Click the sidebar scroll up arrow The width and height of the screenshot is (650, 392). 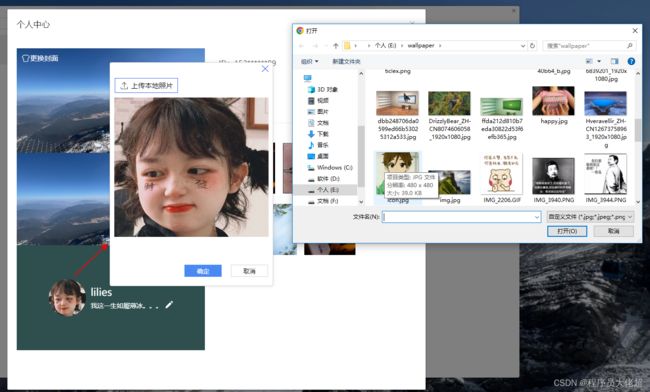tap(361, 74)
